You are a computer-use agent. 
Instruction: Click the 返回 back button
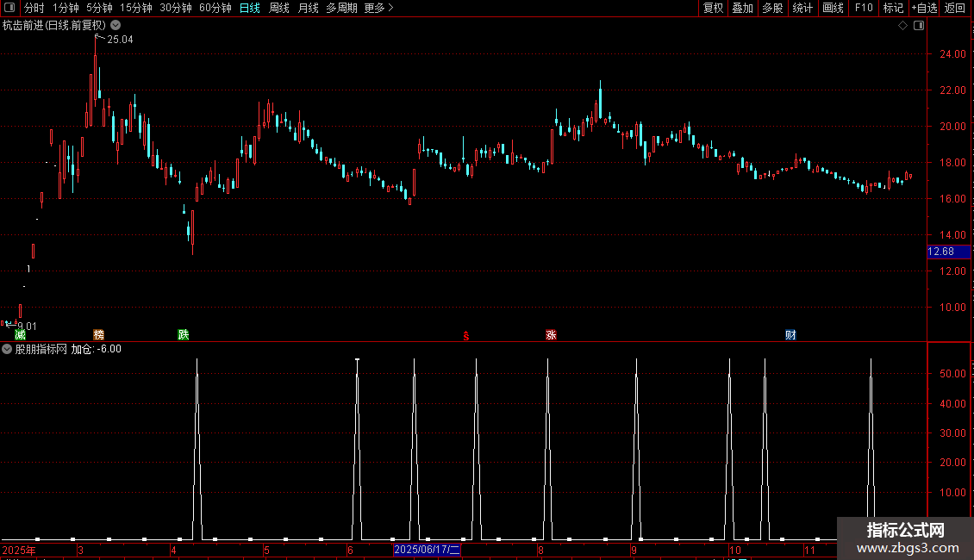click(x=955, y=8)
